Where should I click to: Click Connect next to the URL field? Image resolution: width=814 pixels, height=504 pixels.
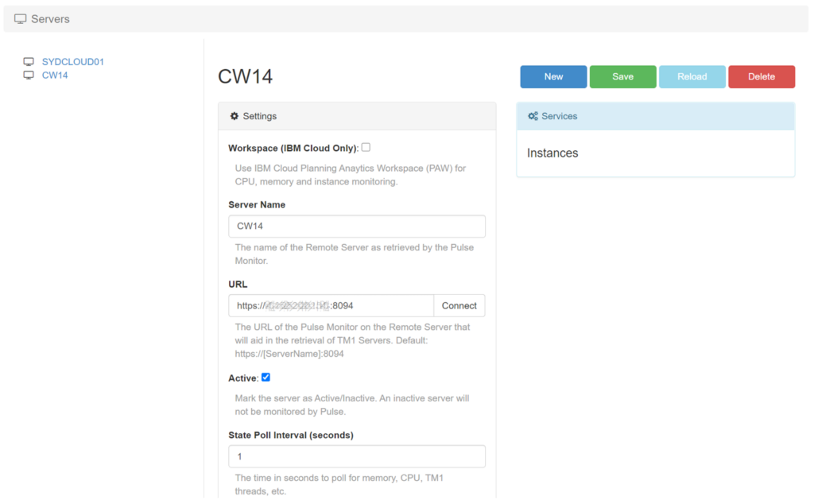459,306
